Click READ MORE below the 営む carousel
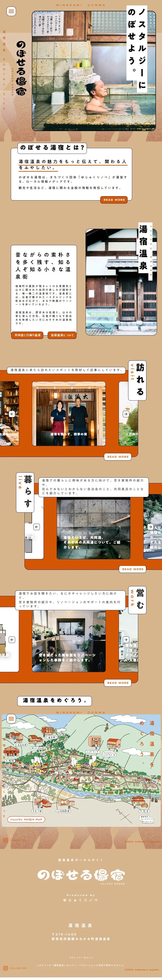 pos(118,683)
